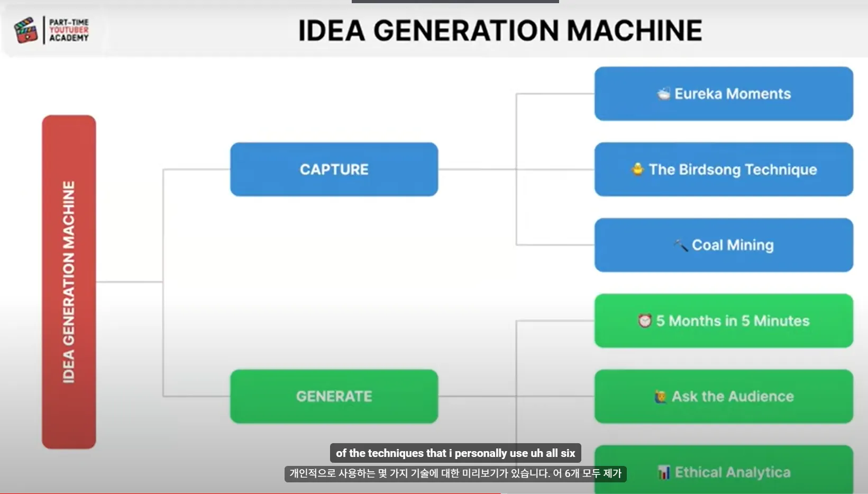This screenshot has width=868, height=494.
Task: Click the bar chart icon beside Ethical Analytica
Action: pos(663,472)
